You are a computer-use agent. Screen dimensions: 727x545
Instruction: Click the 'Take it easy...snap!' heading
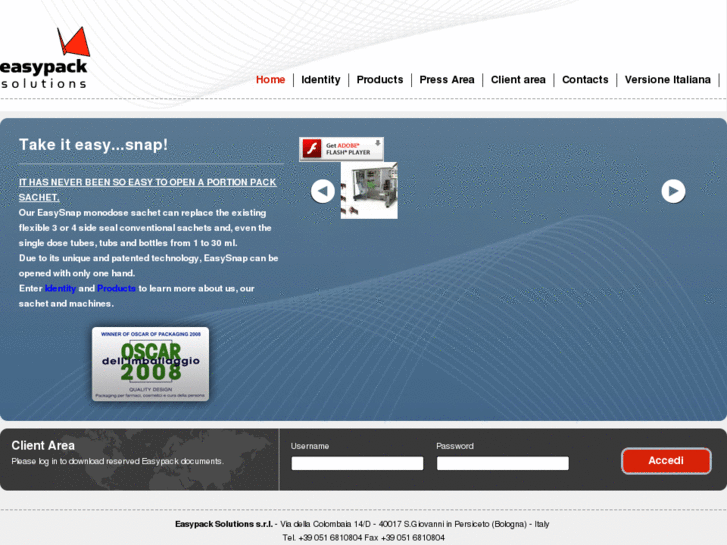click(x=93, y=145)
